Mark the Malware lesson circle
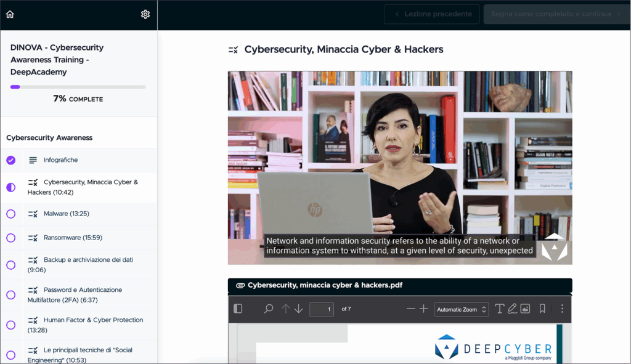This screenshot has height=364, width=631. coord(10,214)
